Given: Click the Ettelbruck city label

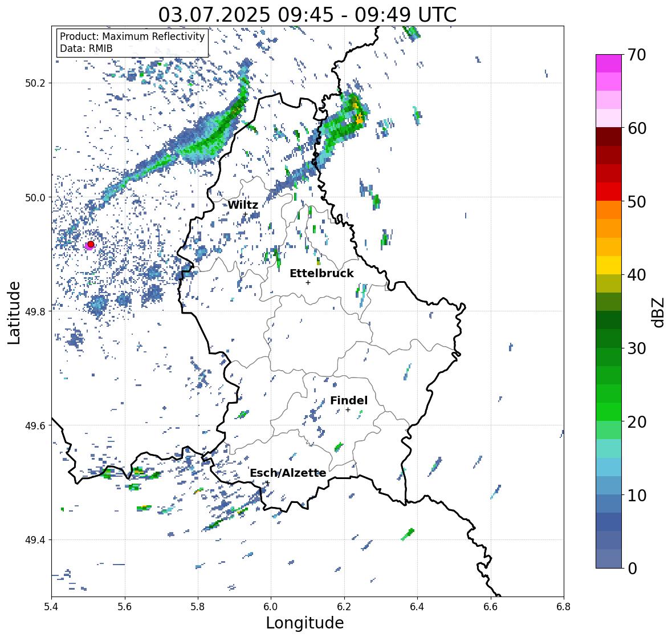Looking at the screenshot, I should click(321, 273).
